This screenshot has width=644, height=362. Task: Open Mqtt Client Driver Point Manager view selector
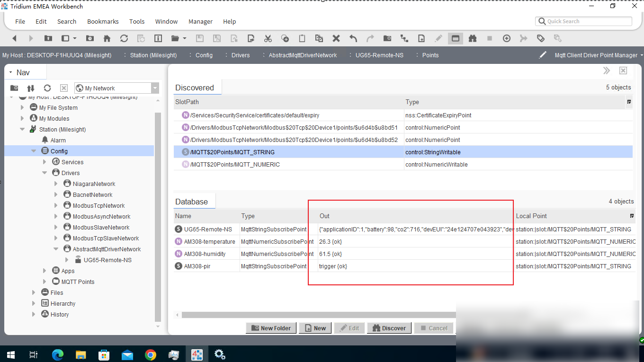[599, 55]
